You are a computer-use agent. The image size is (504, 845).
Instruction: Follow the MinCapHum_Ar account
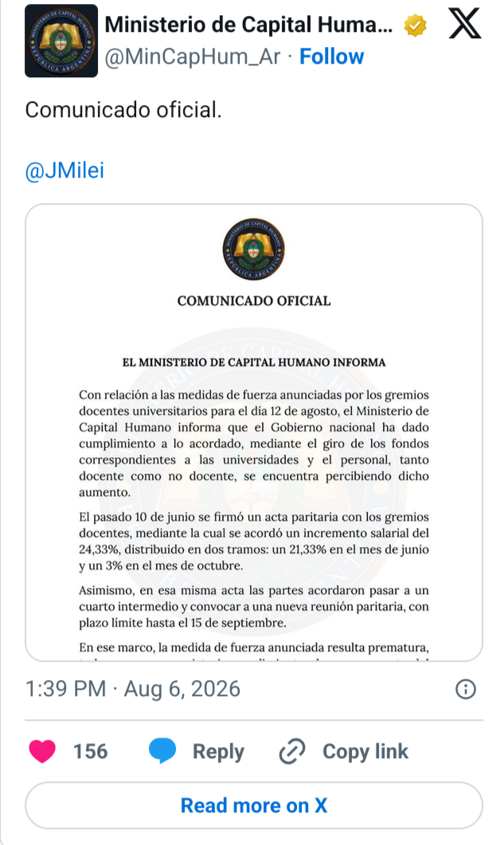point(331,57)
